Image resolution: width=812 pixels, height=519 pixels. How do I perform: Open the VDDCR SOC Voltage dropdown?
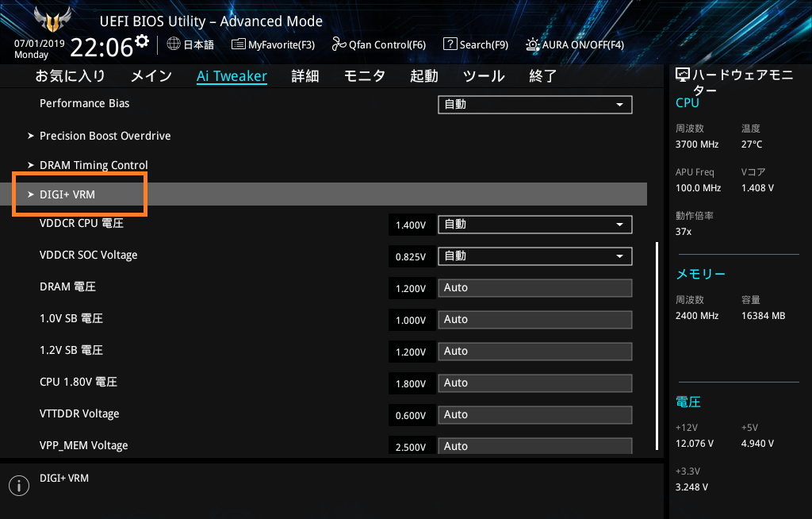(x=535, y=256)
